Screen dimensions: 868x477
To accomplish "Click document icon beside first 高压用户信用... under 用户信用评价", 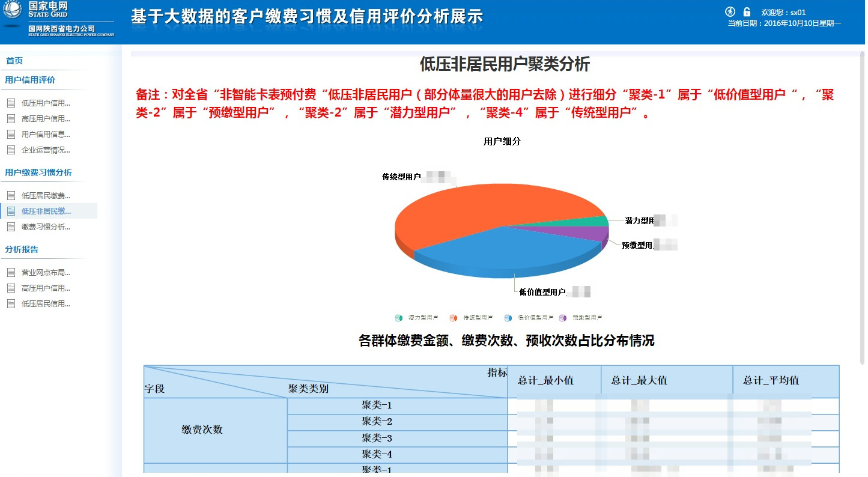I will click(11, 118).
